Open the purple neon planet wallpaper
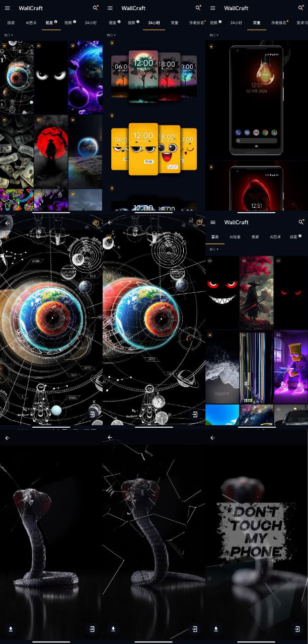The image size is (308, 644). coord(86,77)
